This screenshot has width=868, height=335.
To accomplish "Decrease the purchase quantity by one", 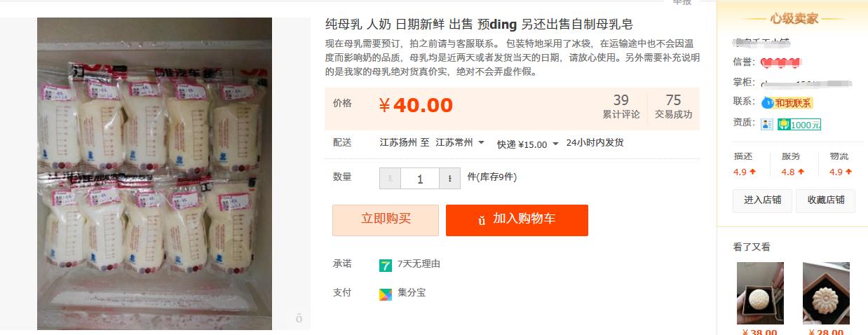I will (x=390, y=179).
